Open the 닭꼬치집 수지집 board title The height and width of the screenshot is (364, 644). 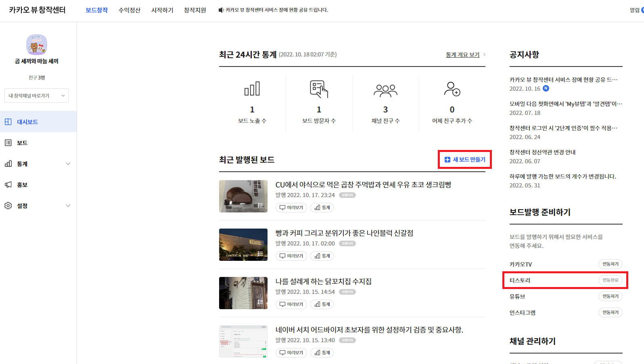click(324, 281)
